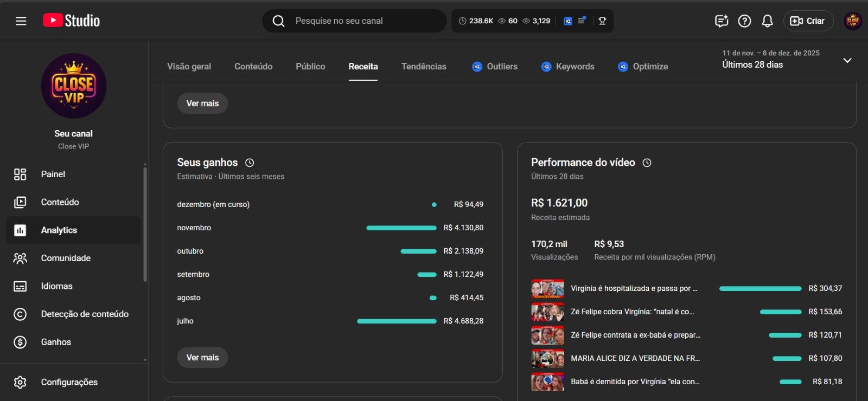Open Configurações gear in sidebar
Viewport: 868px width, 401px height.
click(20, 382)
